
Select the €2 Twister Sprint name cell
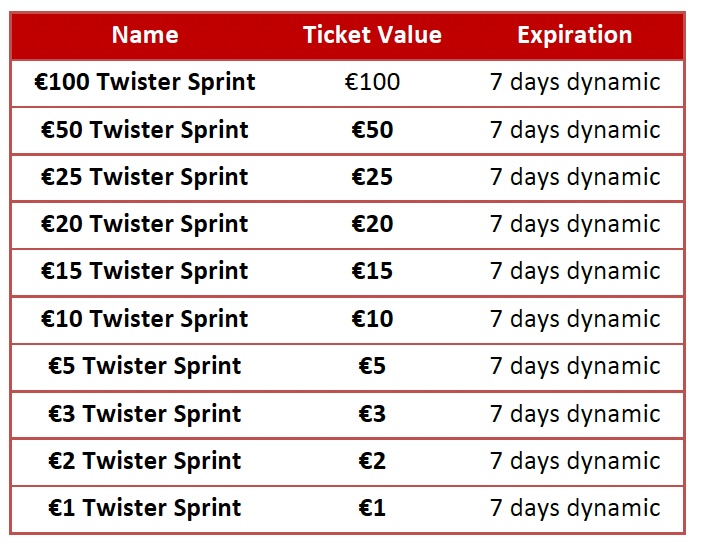point(145,461)
